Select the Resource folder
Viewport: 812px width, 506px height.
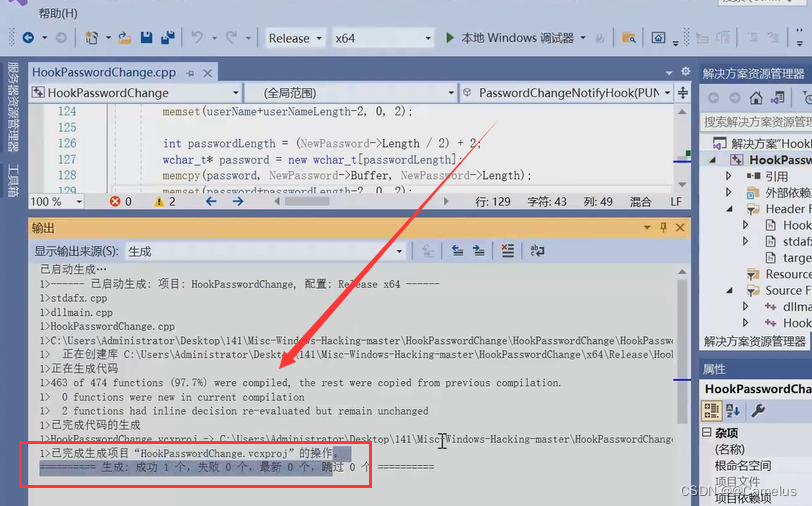point(779,274)
